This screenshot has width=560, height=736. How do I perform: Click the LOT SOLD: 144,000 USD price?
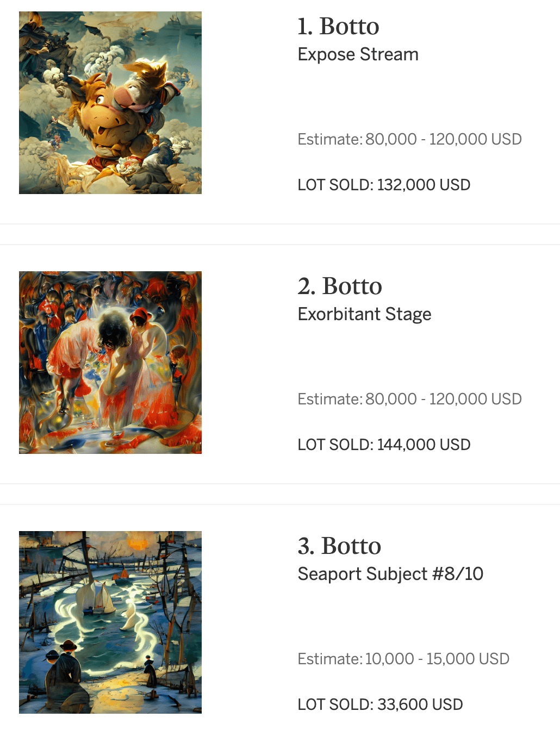coord(384,445)
